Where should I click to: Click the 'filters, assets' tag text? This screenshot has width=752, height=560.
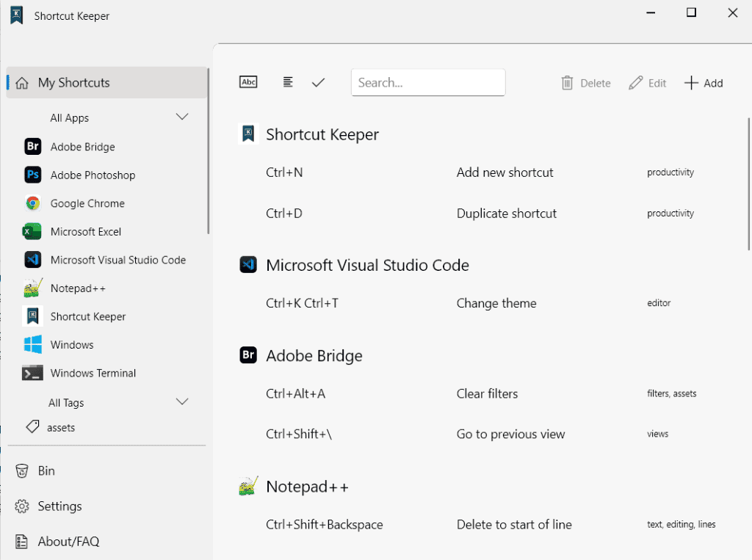671,393
